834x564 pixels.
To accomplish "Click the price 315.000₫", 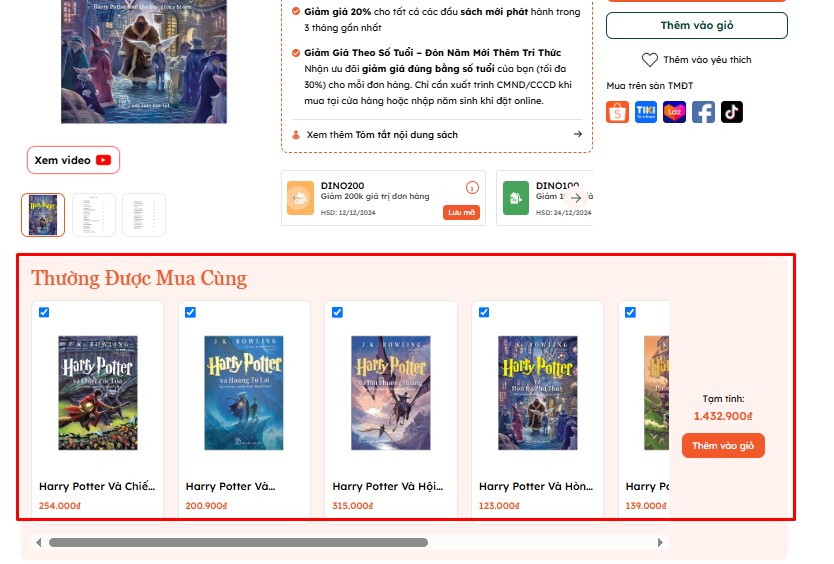I will pyautogui.click(x=353, y=505).
